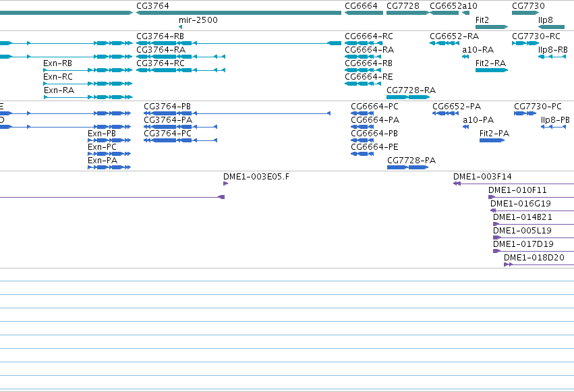Select transcript CG7730-RC
Image resolution: width=574 pixels, height=392 pixels.
[525, 43]
